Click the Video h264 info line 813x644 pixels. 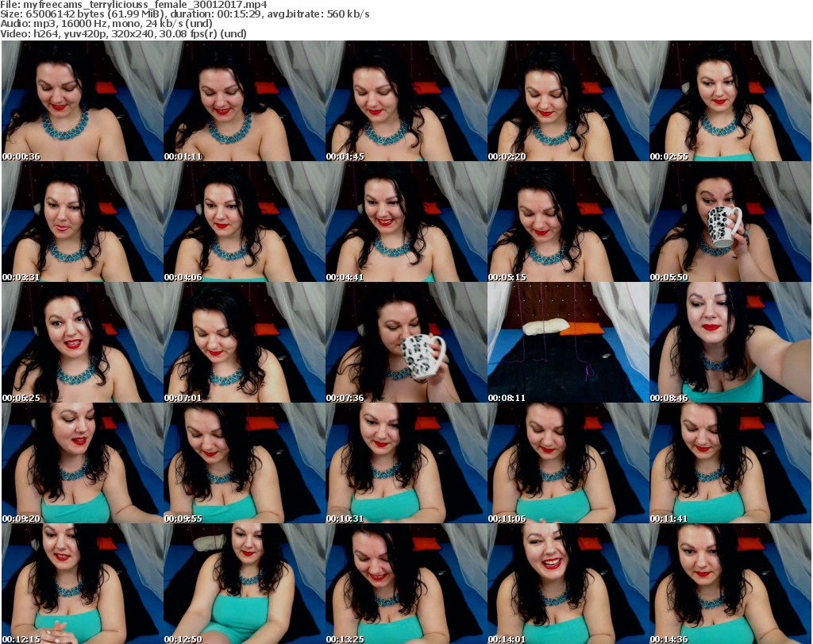123,33
